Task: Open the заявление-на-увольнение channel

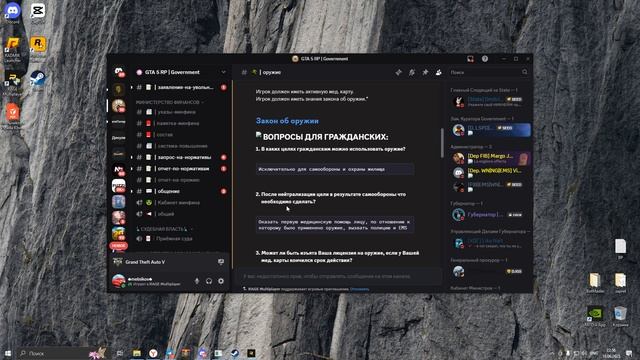Action: (x=181, y=87)
